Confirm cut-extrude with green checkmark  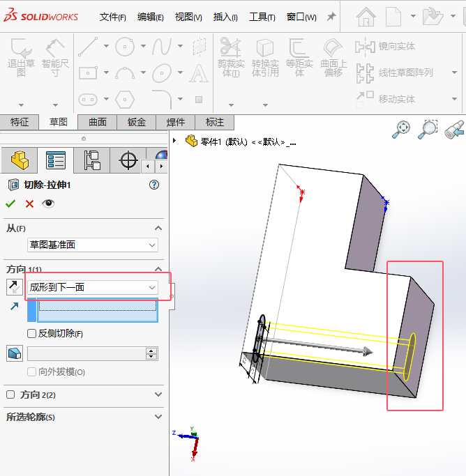pyautogui.click(x=10, y=204)
